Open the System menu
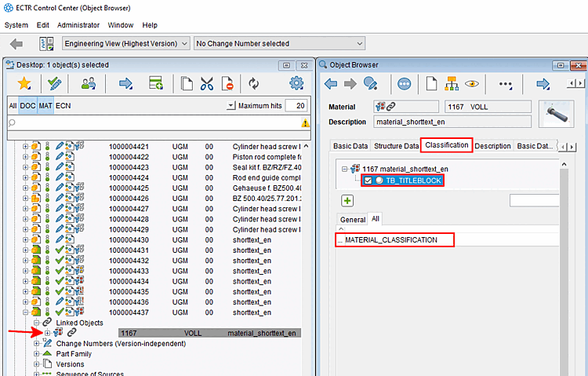Image resolution: width=588 pixels, height=376 pixels. [16, 25]
